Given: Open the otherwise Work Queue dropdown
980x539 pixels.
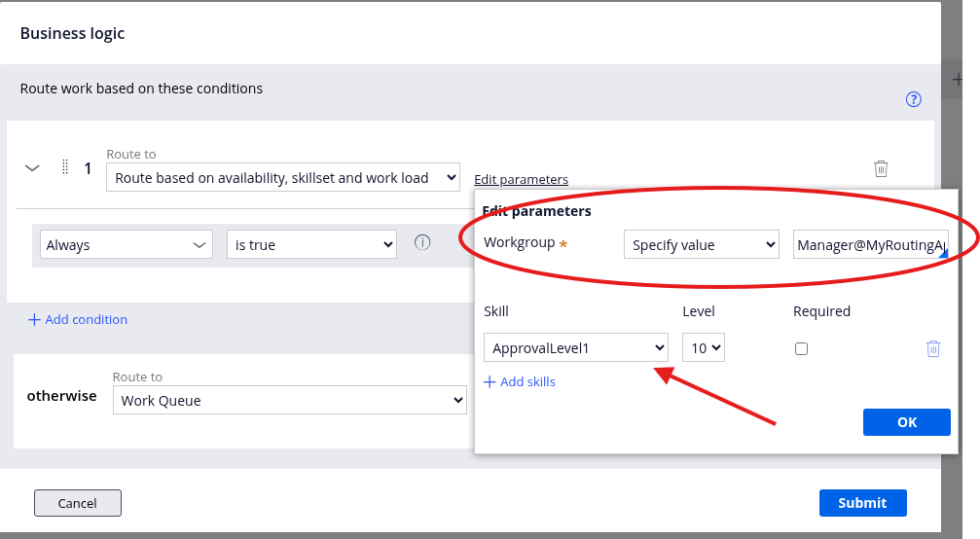Looking at the screenshot, I should [290, 401].
